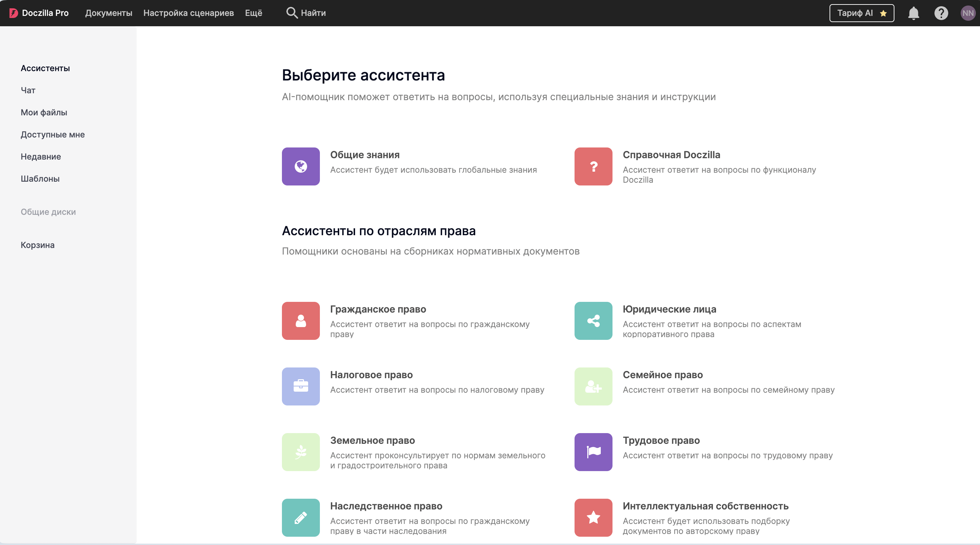Screen dimensions: 980x545
Task: Select the Справочная Doczilla question icon
Action: point(593,166)
